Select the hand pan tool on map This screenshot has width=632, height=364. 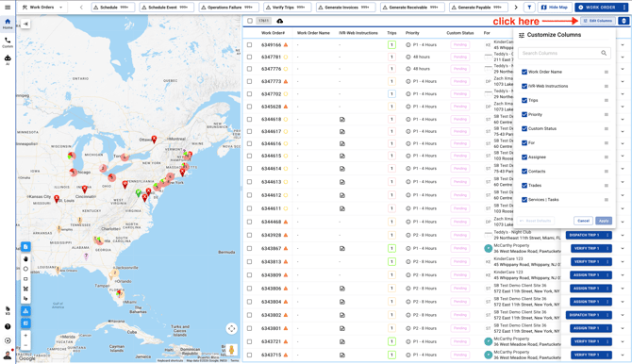[x=25, y=258]
